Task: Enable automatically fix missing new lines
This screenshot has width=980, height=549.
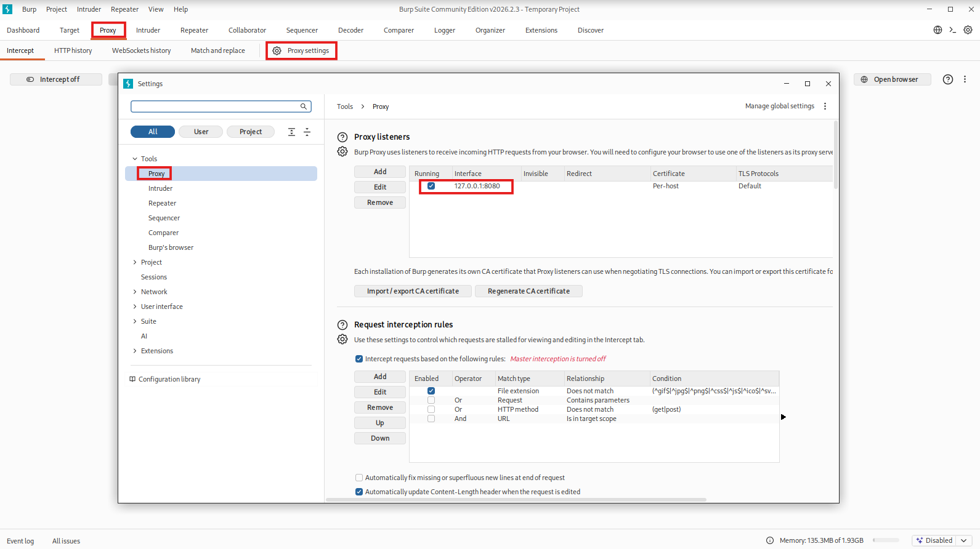Action: coord(359,478)
